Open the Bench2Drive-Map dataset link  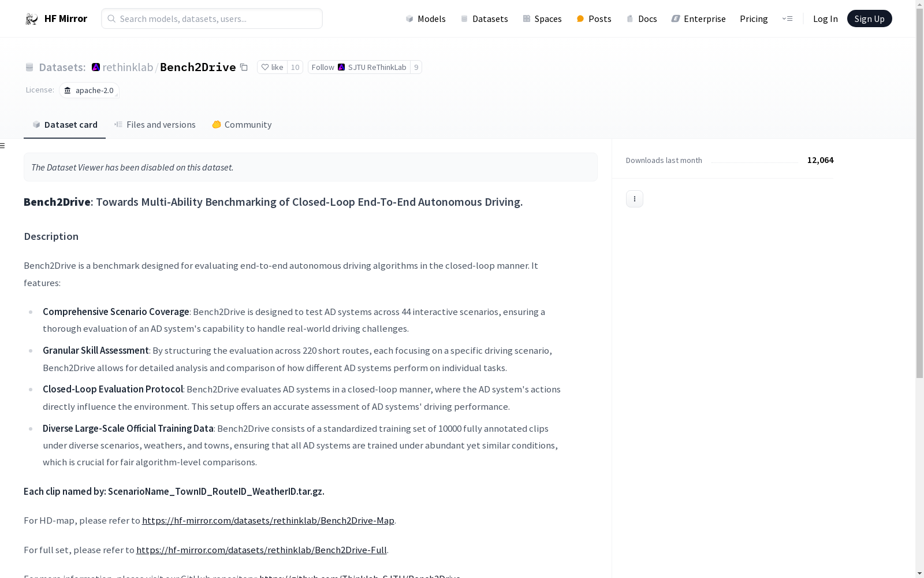coord(268,520)
